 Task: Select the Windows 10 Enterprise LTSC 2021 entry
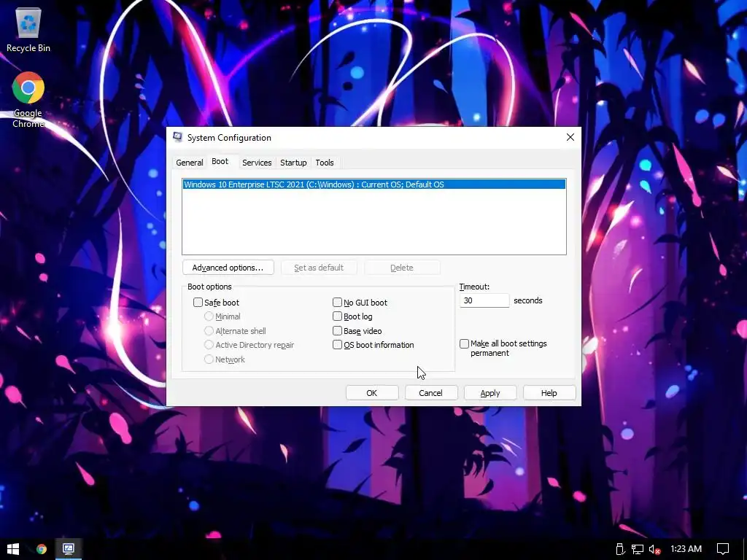tap(374, 184)
